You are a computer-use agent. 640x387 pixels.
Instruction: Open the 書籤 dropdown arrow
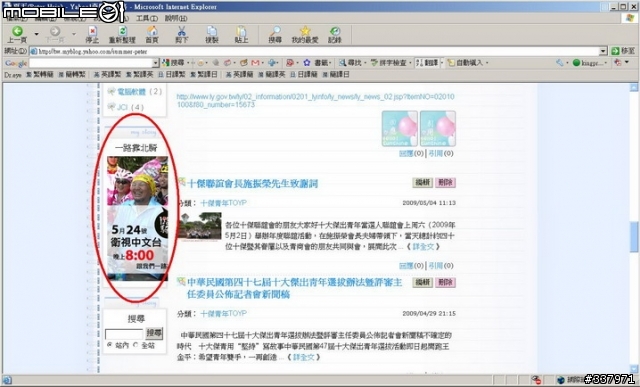click(330, 63)
